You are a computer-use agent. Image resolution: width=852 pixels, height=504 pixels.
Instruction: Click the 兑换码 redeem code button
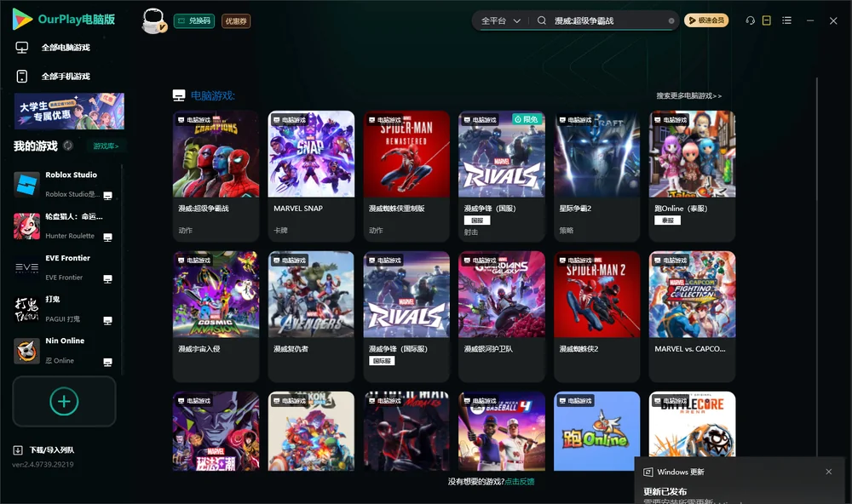click(194, 20)
